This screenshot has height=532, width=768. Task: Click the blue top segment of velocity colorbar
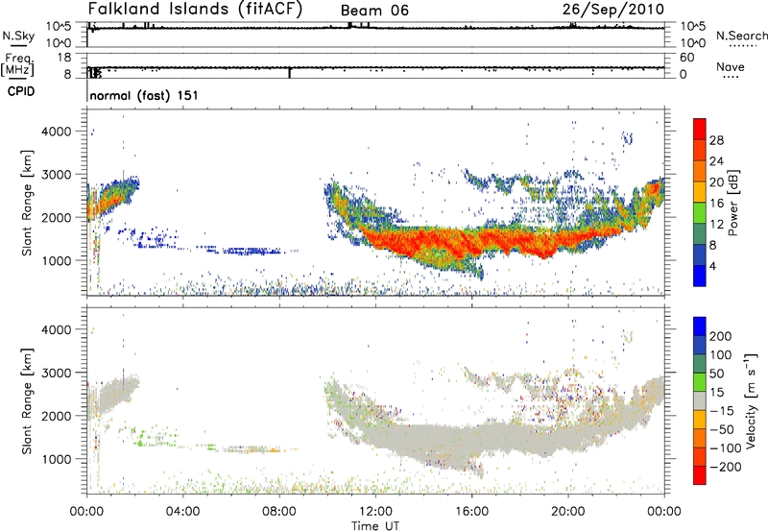[x=700, y=326]
